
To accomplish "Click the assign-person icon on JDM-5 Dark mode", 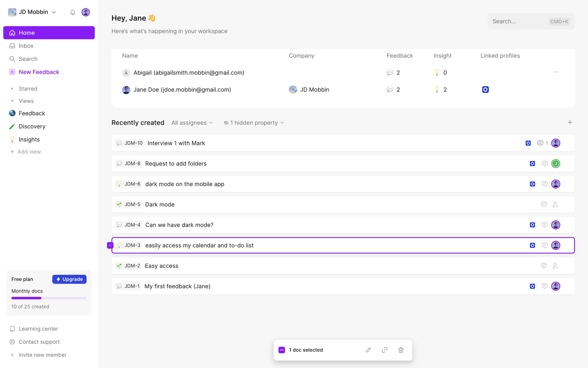I will pyautogui.click(x=555, y=205).
